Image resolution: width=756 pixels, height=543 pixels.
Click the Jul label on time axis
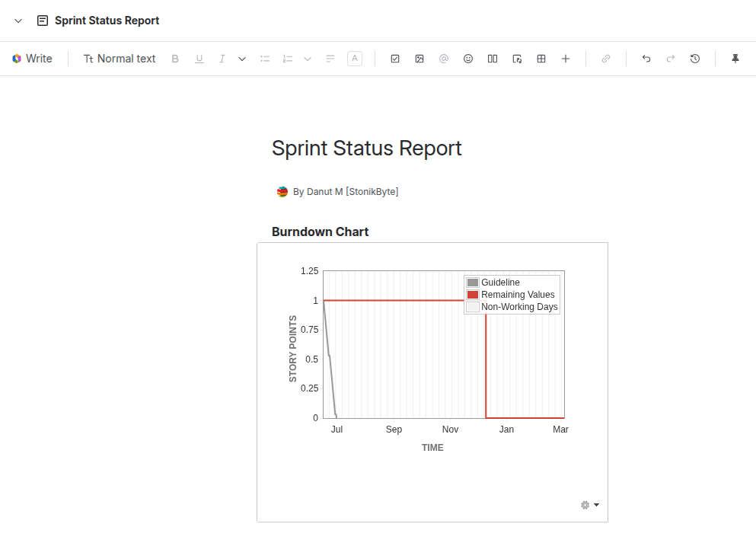(337, 430)
